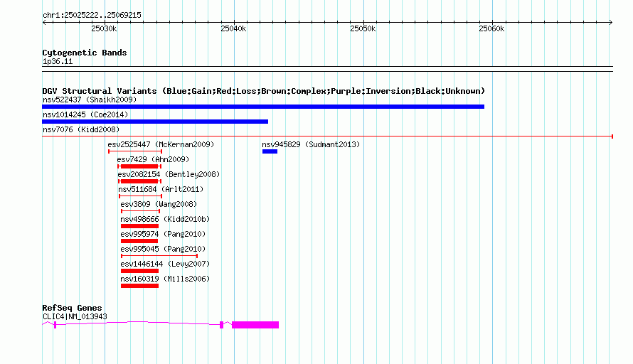The width and height of the screenshot is (633, 364).
Task: Open esv2082154 (Bentley2008) variant label
Action: pyautogui.click(x=169, y=174)
